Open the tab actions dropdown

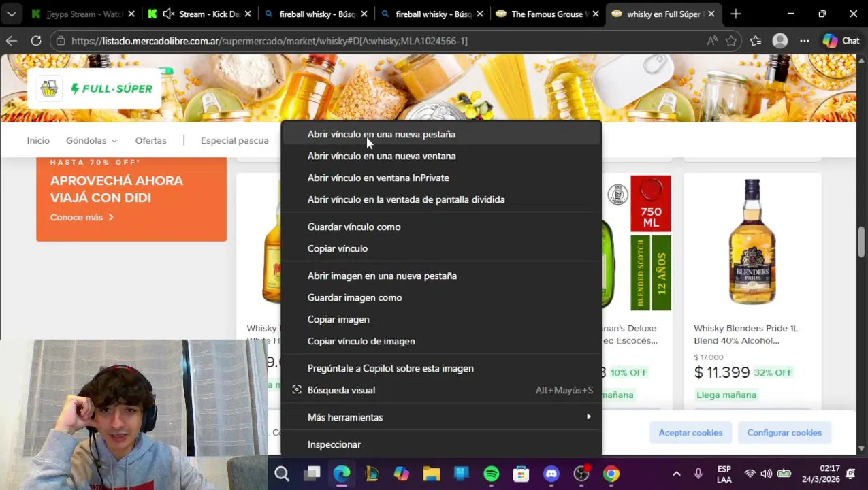point(12,14)
